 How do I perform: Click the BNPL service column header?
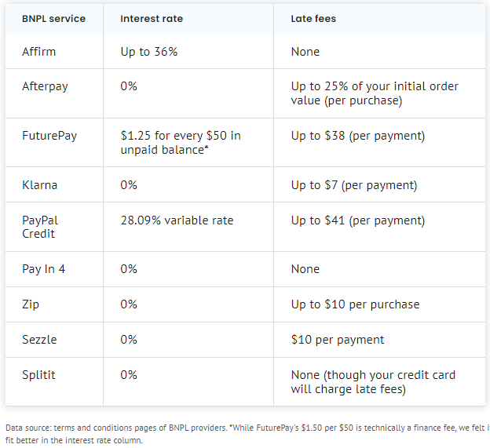(53, 19)
